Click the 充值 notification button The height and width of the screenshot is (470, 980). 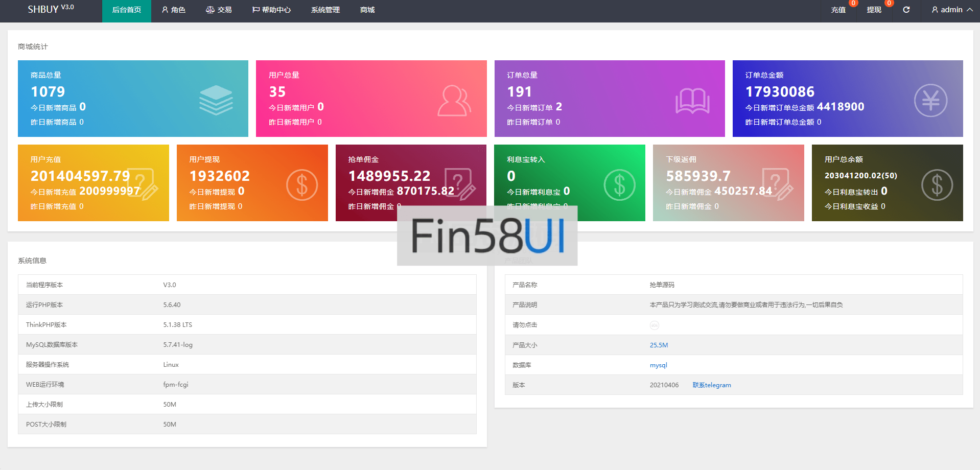[x=838, y=10]
